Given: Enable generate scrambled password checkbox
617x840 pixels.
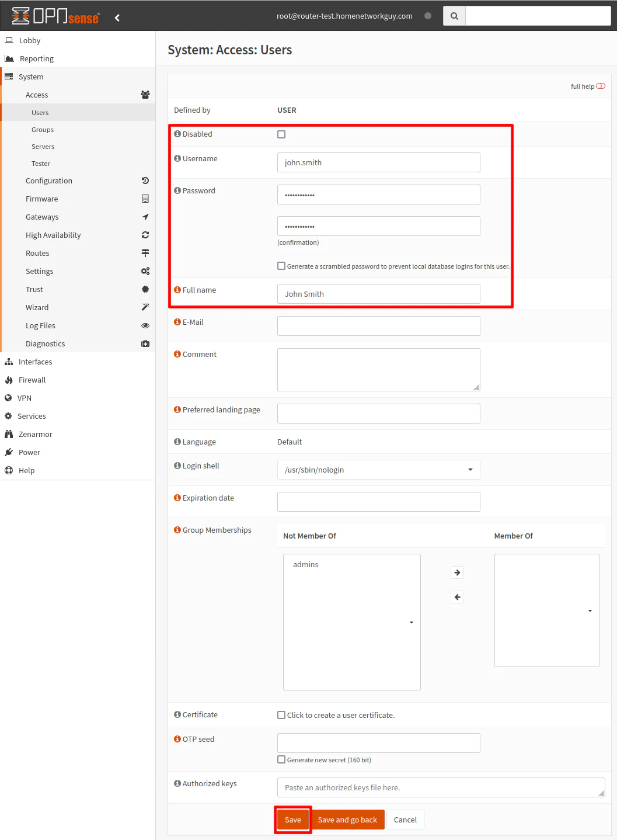Looking at the screenshot, I should pyautogui.click(x=281, y=266).
